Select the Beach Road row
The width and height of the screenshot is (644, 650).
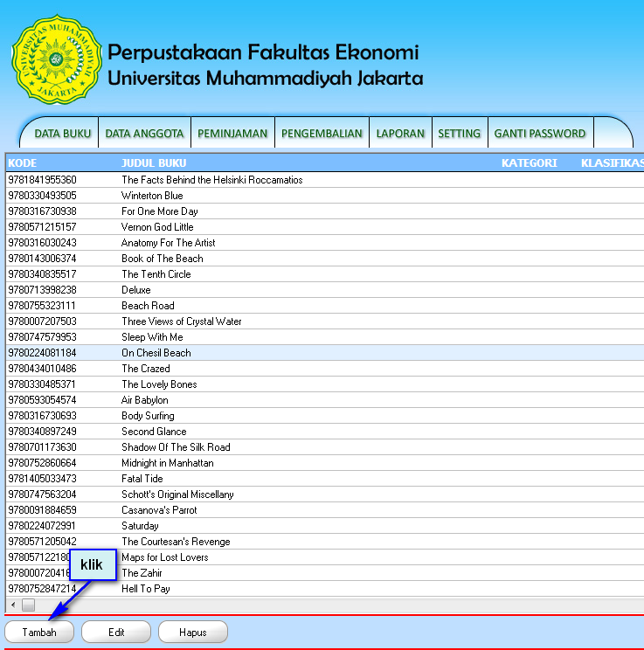pos(325,306)
